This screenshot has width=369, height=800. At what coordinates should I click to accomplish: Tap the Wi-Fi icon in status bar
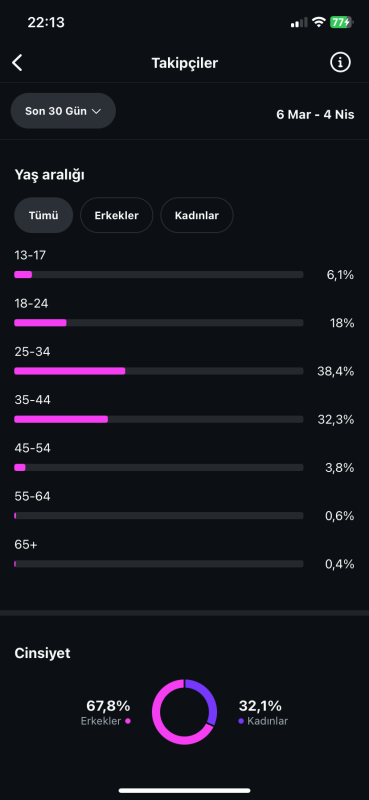[319, 22]
